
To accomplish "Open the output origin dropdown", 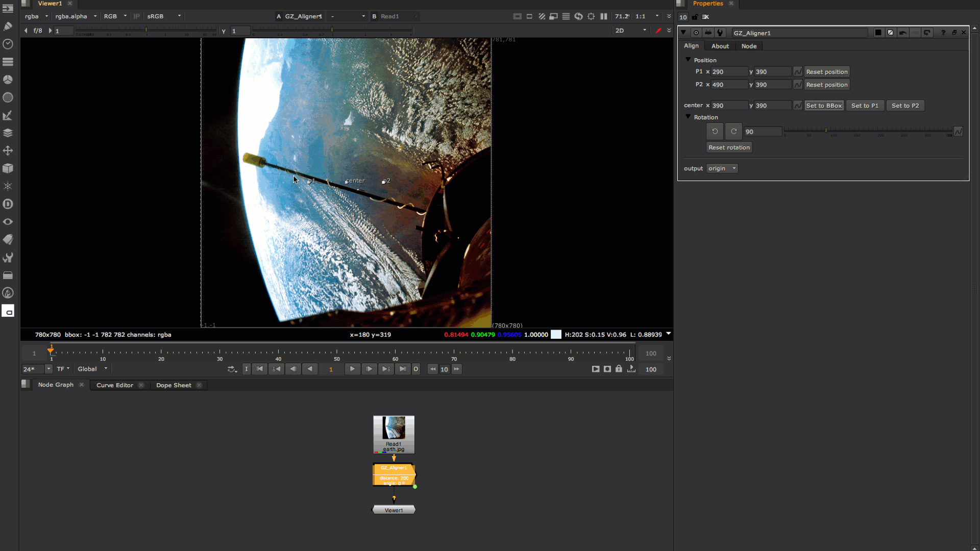I will point(722,168).
